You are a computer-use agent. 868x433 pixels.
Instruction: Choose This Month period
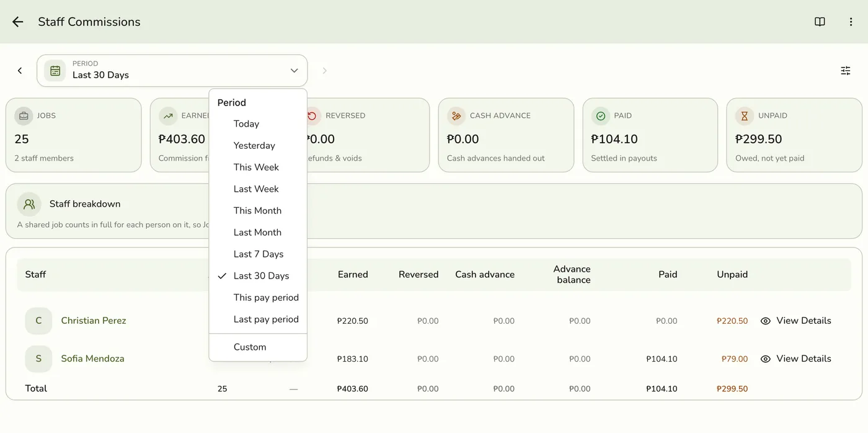click(x=258, y=211)
